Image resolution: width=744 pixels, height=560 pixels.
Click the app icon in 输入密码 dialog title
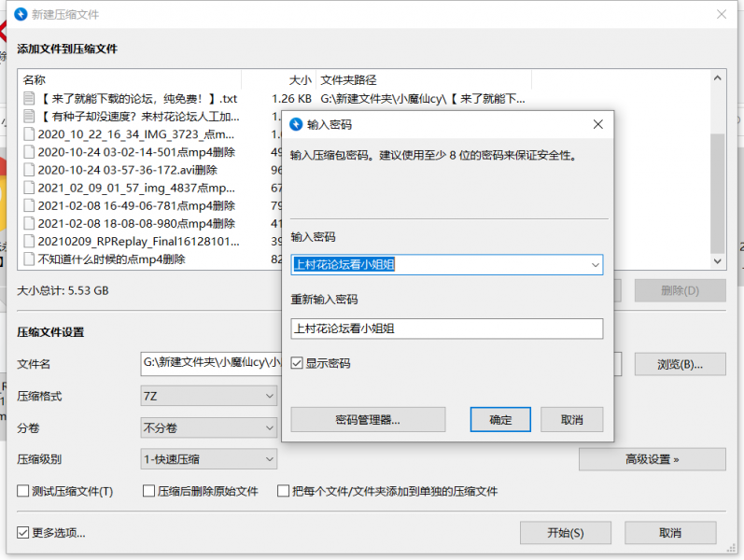click(x=297, y=124)
